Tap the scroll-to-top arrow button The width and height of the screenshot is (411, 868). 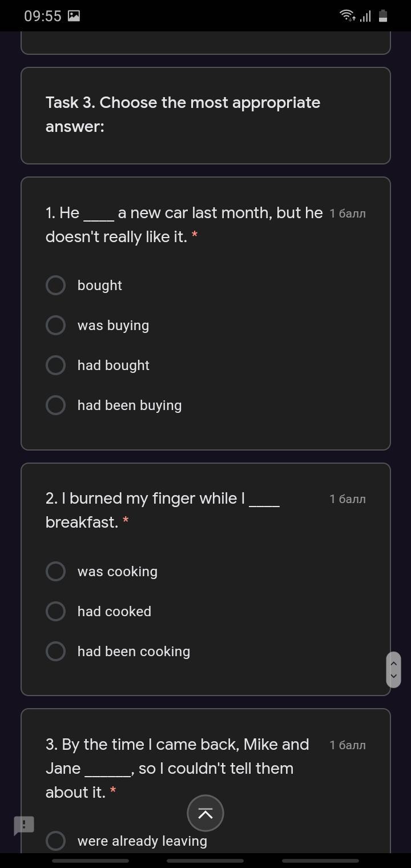click(x=205, y=813)
